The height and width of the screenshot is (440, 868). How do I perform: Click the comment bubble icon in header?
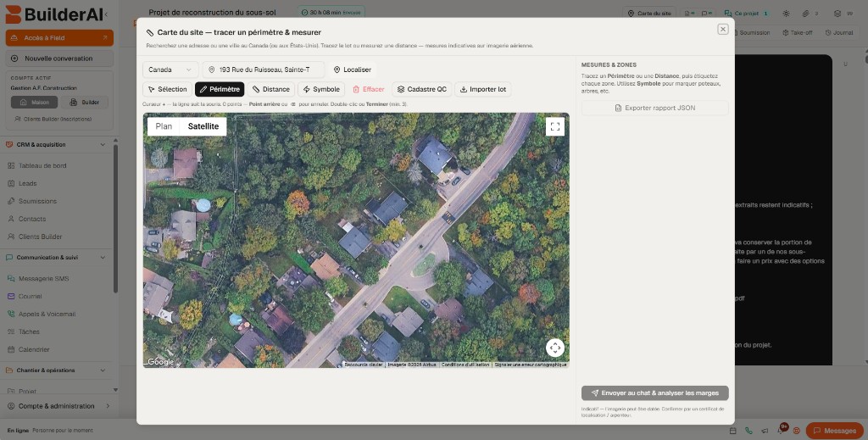pos(706,14)
